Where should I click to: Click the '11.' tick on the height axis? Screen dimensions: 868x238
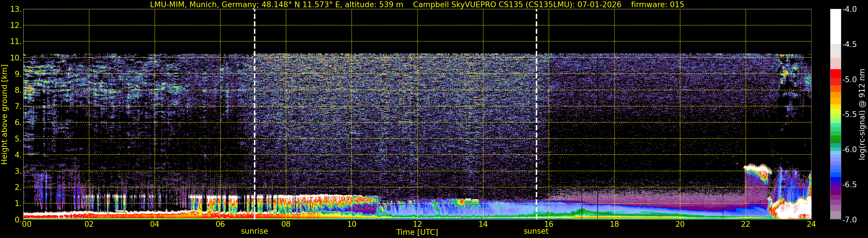coord(16,41)
